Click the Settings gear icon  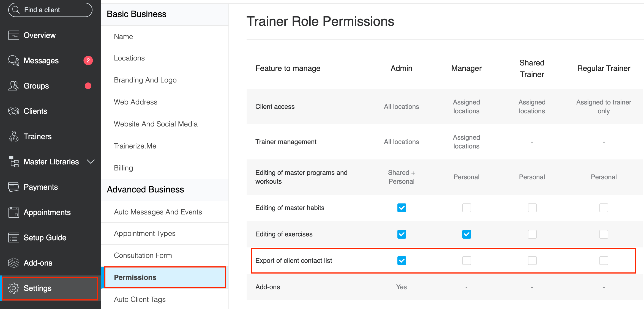pos(13,288)
